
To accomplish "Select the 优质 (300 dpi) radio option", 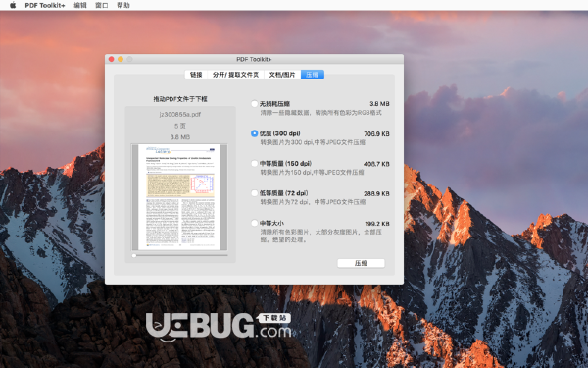I will [254, 133].
